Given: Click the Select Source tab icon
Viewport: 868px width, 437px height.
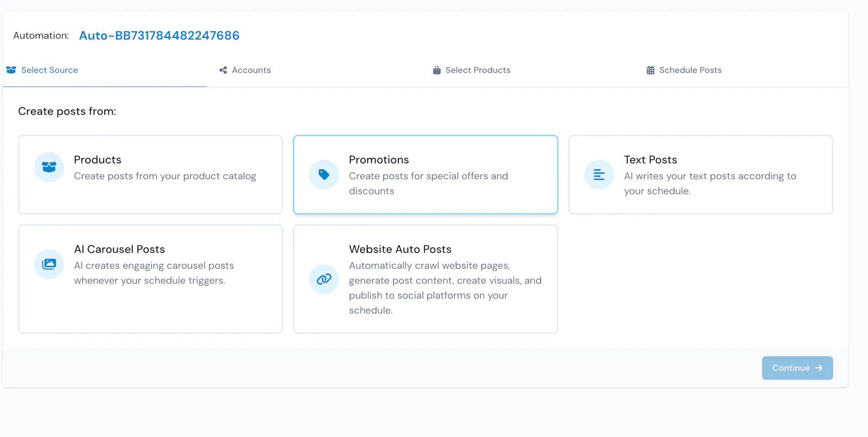Looking at the screenshot, I should pyautogui.click(x=11, y=70).
